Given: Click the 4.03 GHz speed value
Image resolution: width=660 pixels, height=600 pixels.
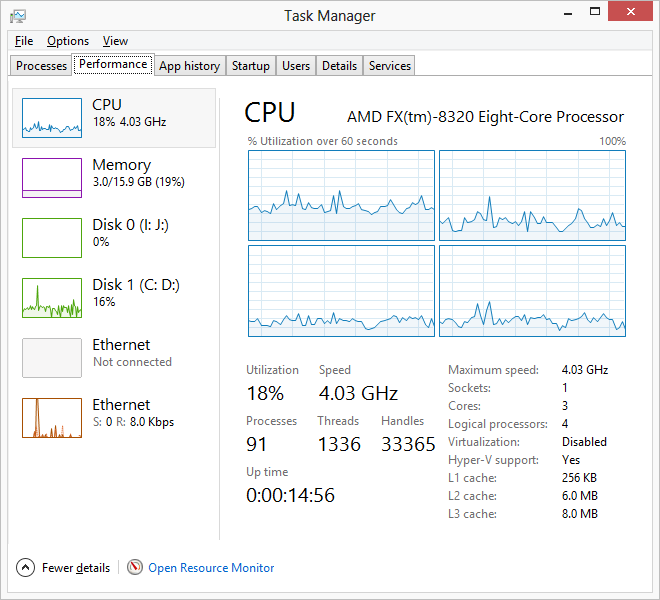Looking at the screenshot, I should point(358,393).
